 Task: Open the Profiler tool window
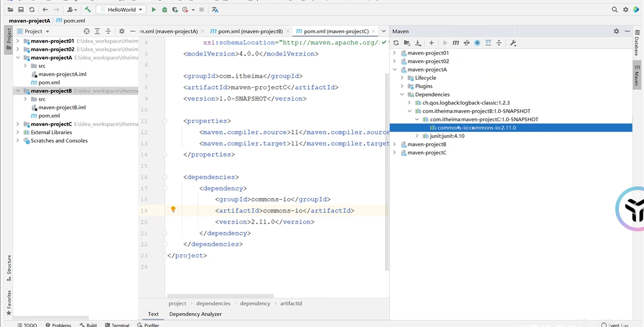tap(148, 325)
